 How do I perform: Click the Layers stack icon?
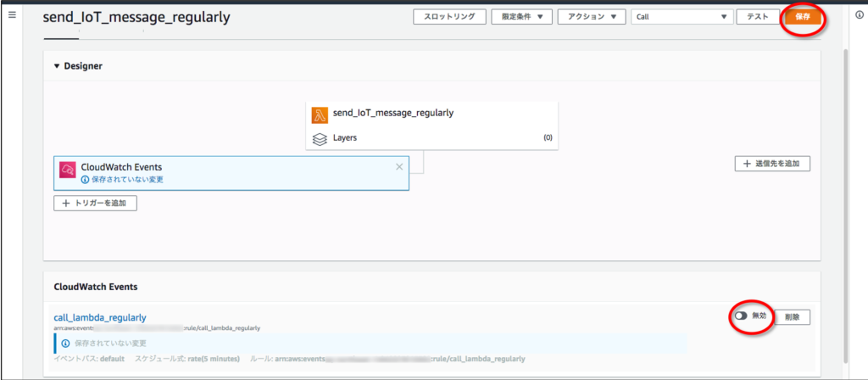(x=320, y=138)
